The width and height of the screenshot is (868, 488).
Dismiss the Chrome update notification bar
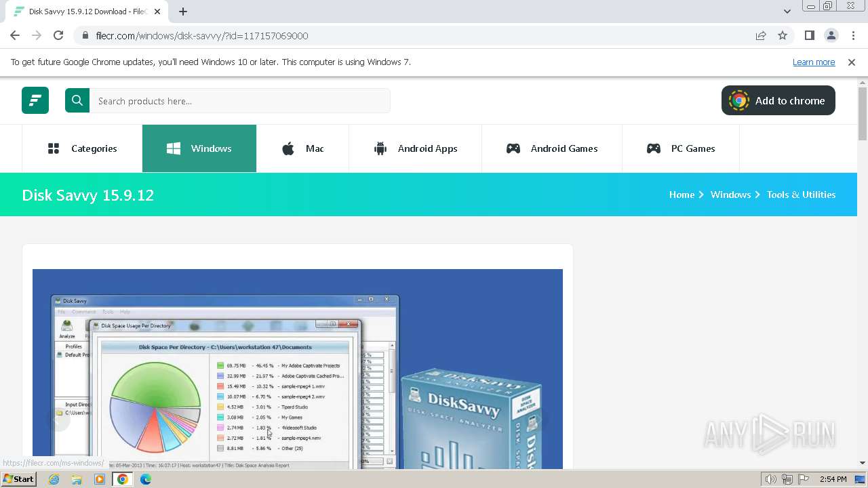(x=852, y=62)
